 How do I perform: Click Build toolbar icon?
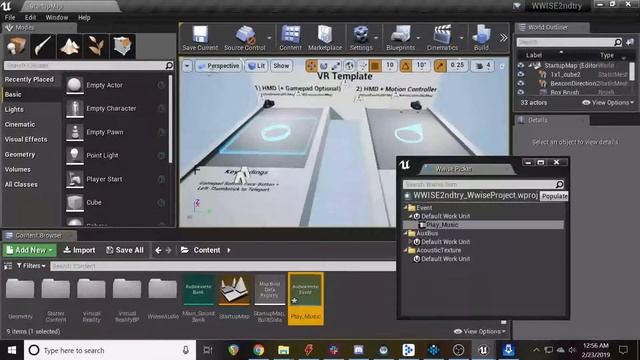click(x=481, y=38)
